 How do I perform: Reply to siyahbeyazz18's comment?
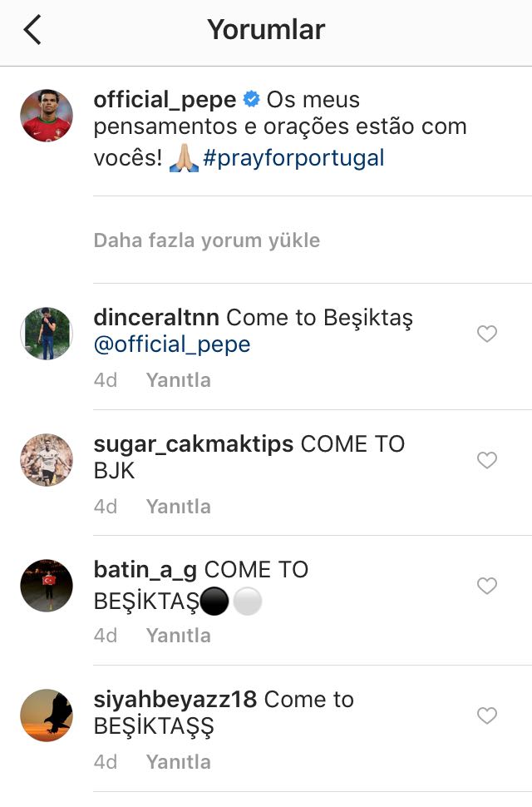pos(179,762)
